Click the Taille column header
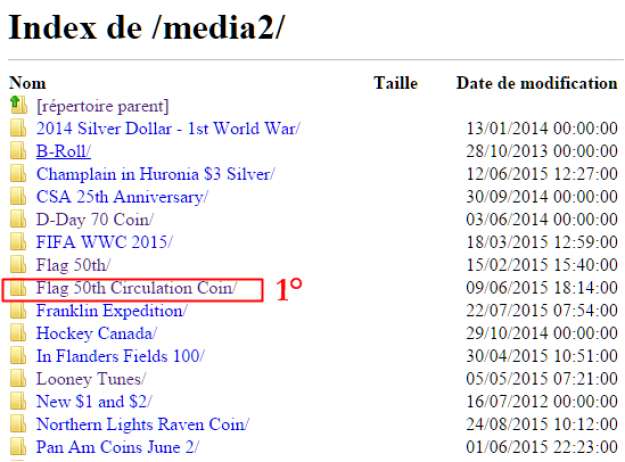Viewport: 625px width, 462px height. [396, 83]
